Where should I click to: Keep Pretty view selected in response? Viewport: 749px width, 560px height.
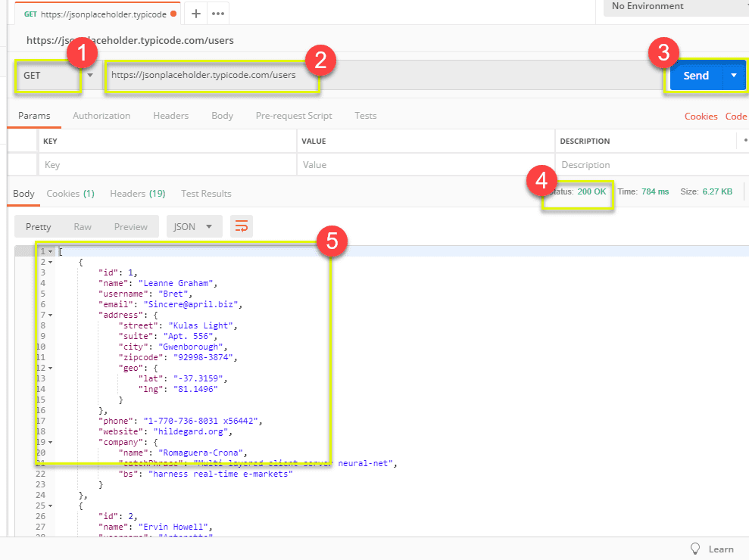38,226
